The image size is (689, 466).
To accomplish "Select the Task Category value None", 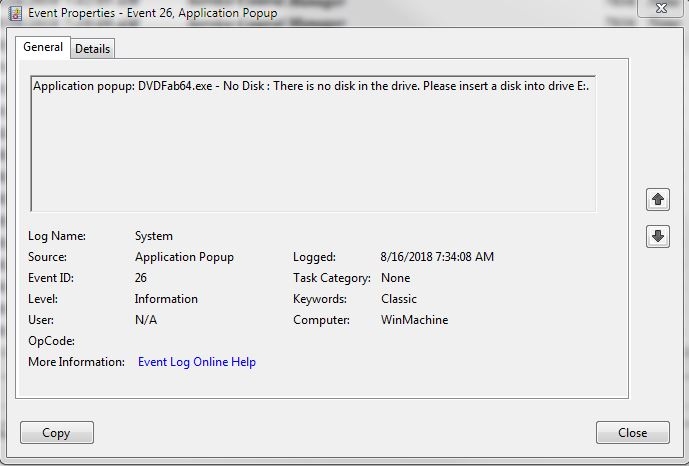I will (x=395, y=278).
